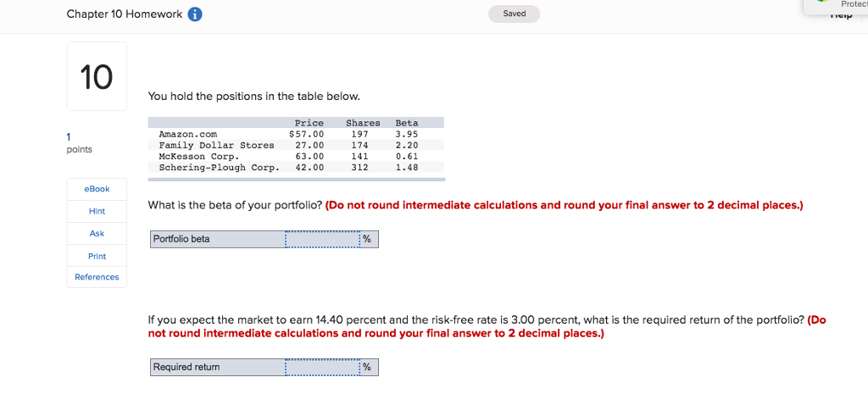Click the 3.95 beta value
This screenshot has height=405, width=868.
407,134
